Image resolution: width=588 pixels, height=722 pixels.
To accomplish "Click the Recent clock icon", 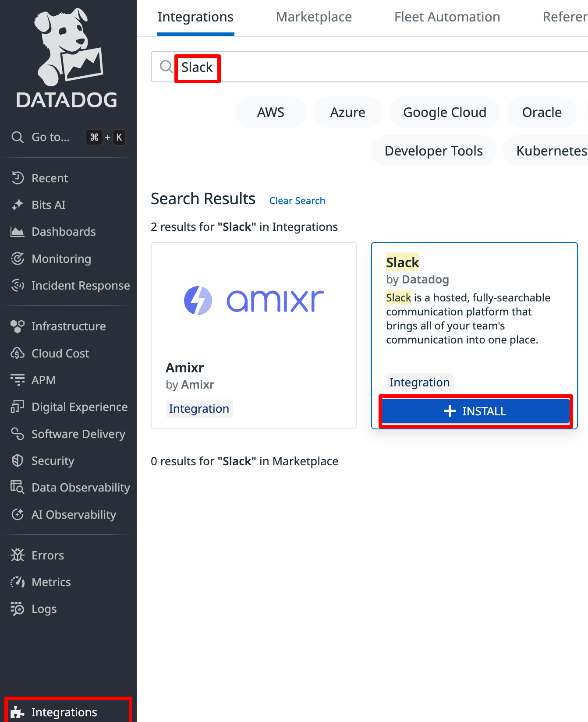I will (18, 178).
